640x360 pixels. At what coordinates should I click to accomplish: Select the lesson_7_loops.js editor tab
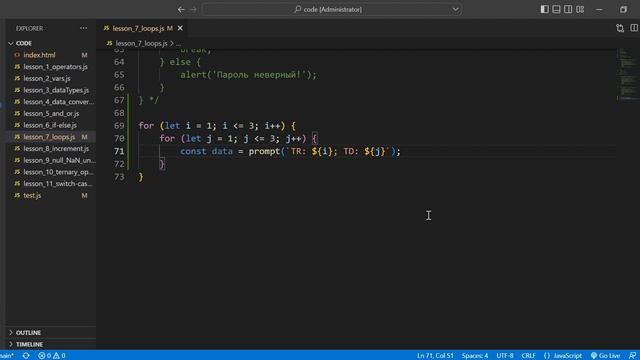coord(141,28)
